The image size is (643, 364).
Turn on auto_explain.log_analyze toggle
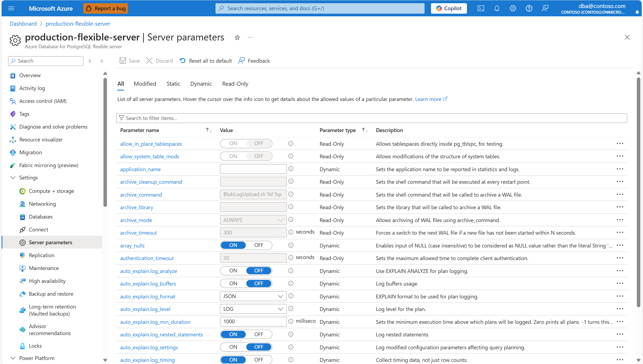pos(233,271)
